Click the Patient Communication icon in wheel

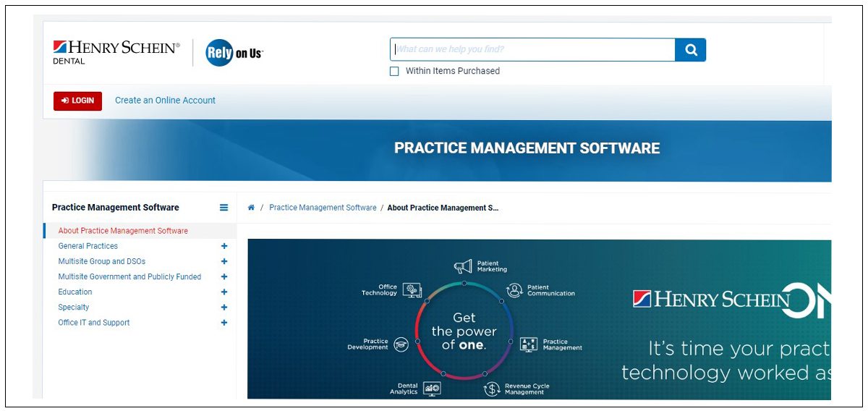514,290
